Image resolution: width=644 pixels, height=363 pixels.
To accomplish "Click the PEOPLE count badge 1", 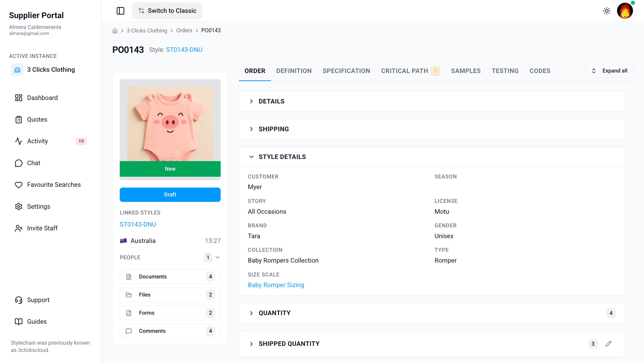I will [208, 258].
